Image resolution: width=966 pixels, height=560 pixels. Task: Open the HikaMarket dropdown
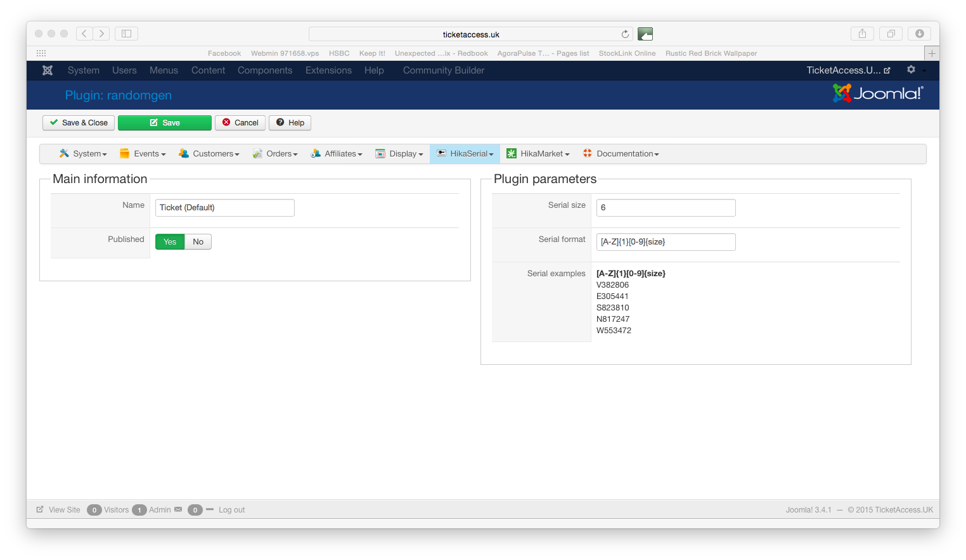click(x=538, y=154)
